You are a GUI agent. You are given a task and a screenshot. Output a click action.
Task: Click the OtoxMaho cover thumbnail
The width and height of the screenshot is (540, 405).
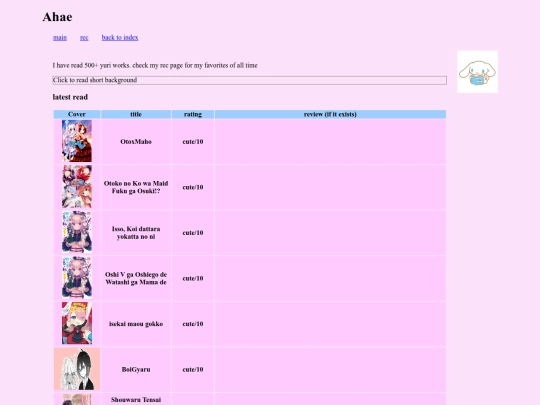[x=77, y=141]
